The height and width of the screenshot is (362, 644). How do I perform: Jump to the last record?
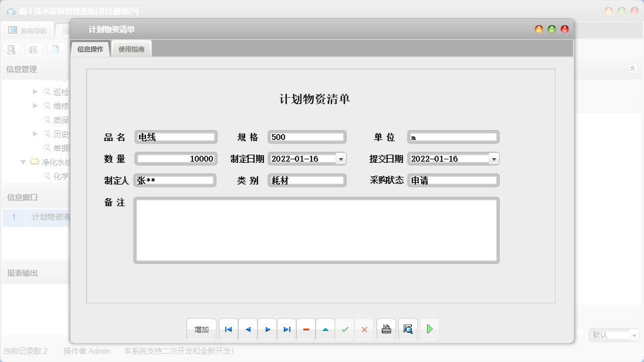(287, 329)
